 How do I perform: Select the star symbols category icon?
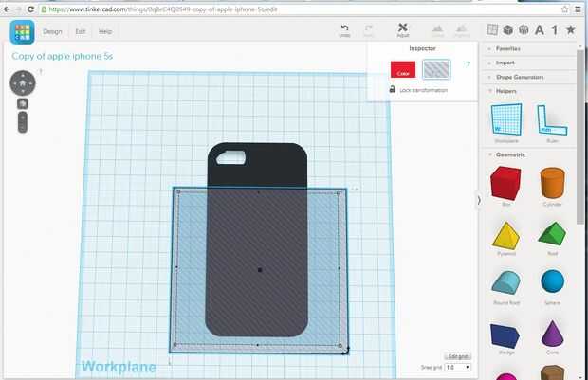coord(570,29)
